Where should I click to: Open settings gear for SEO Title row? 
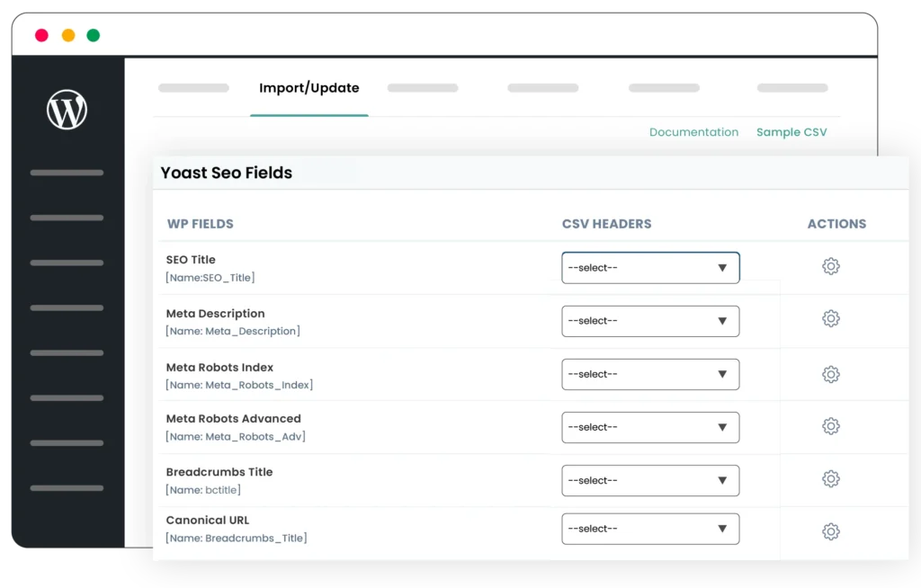click(x=830, y=266)
